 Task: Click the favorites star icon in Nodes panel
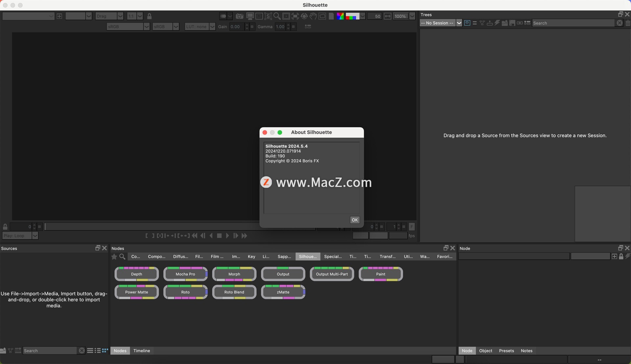tap(114, 257)
